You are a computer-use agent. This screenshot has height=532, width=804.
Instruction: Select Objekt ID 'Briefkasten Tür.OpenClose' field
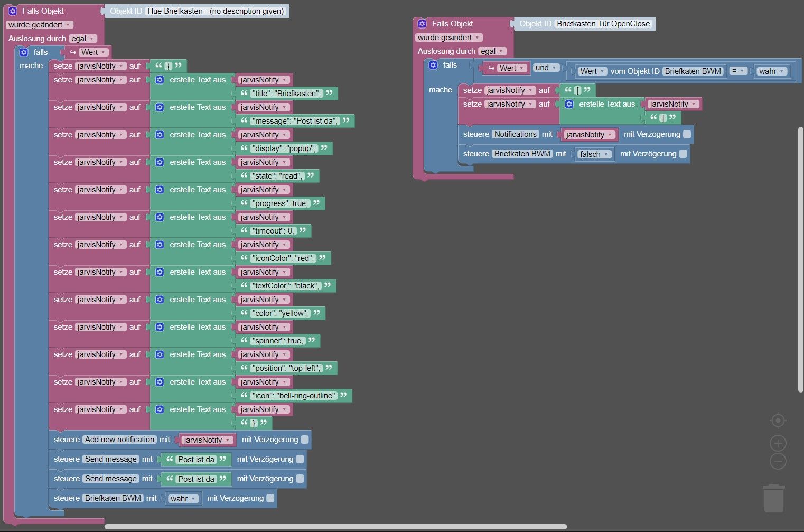click(603, 24)
